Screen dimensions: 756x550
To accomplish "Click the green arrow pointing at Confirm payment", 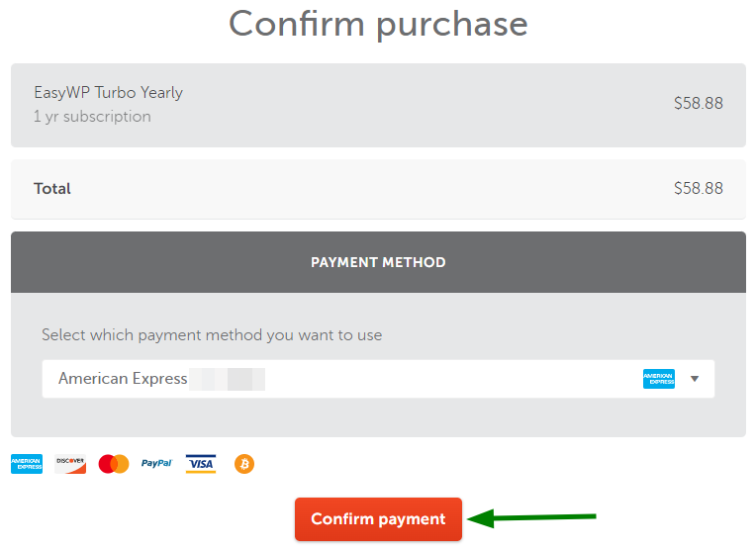I will pyautogui.click(x=531, y=518).
